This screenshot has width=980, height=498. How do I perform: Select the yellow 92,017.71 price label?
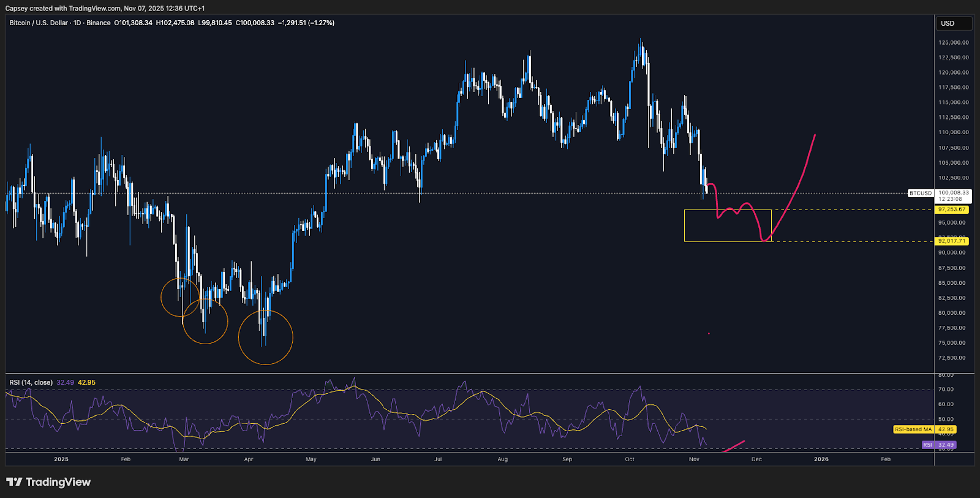(952, 241)
